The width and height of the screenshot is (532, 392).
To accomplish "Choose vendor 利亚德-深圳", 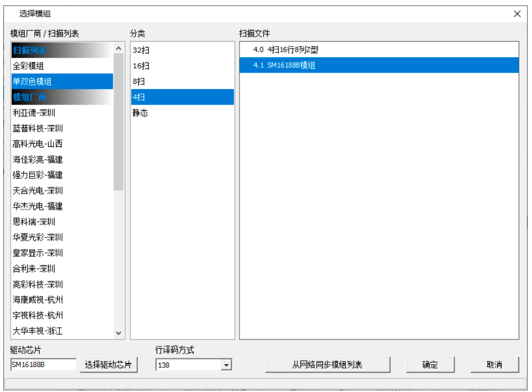I will click(x=32, y=113).
